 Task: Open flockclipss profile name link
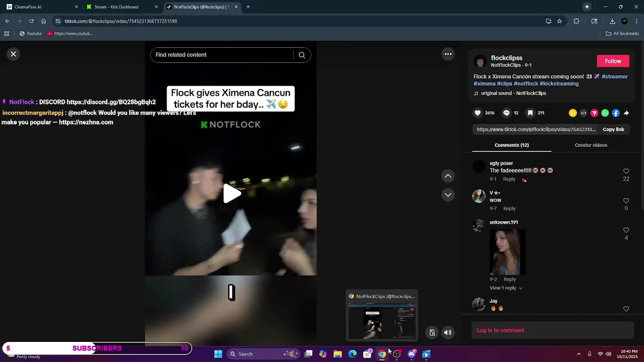coord(507,58)
